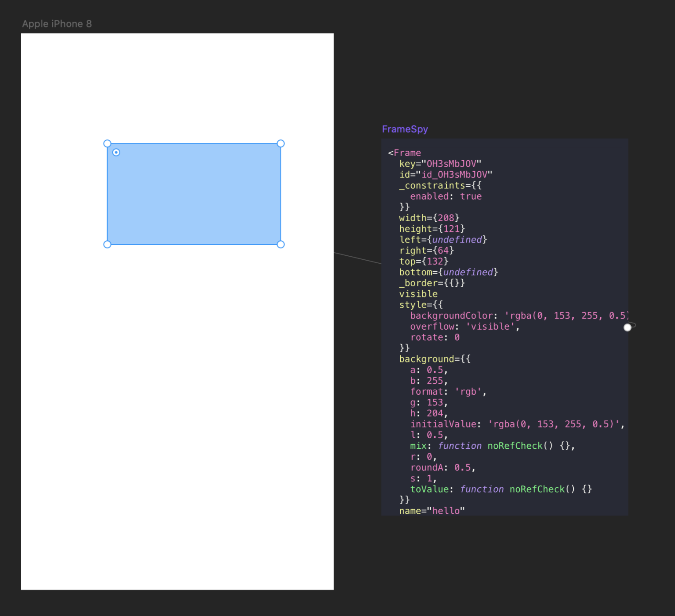Click the _border={{}} line
This screenshot has width=675, height=616.
coord(432,283)
